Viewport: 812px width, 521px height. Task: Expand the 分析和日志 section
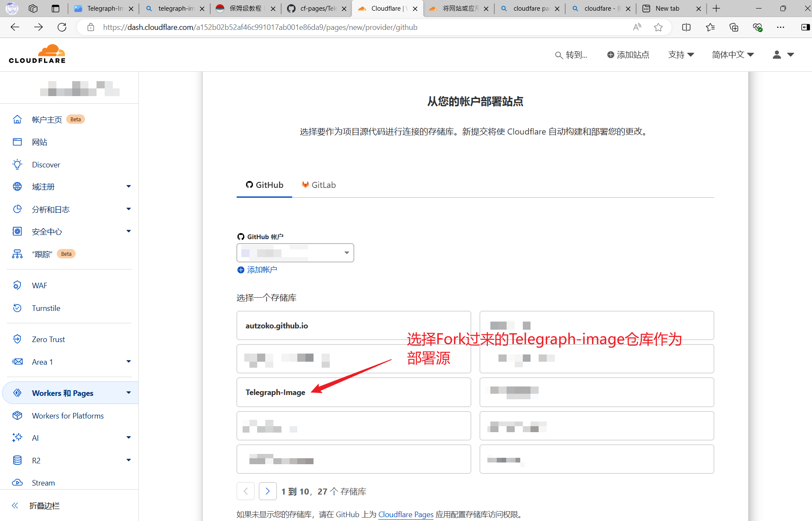click(129, 209)
